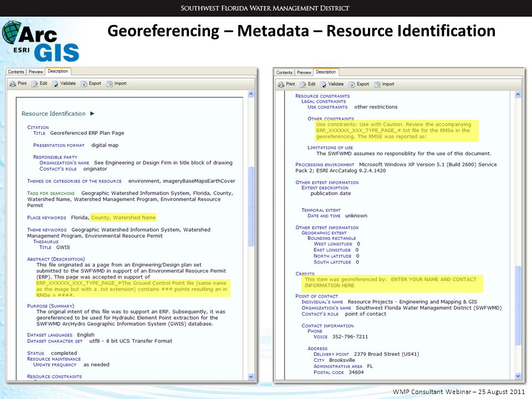Click the Validate icon in left panel
Screen dimensions: 532x399
(x=55, y=84)
